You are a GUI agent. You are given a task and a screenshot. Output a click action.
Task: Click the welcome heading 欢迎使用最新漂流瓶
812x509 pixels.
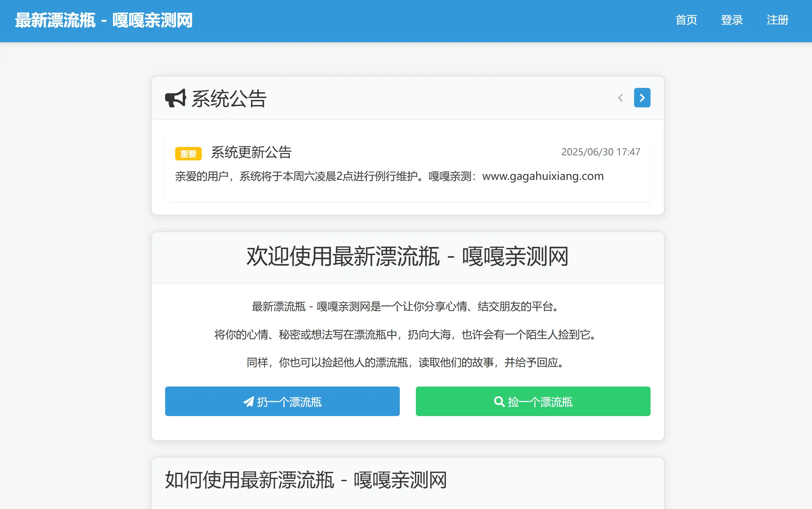(x=406, y=257)
